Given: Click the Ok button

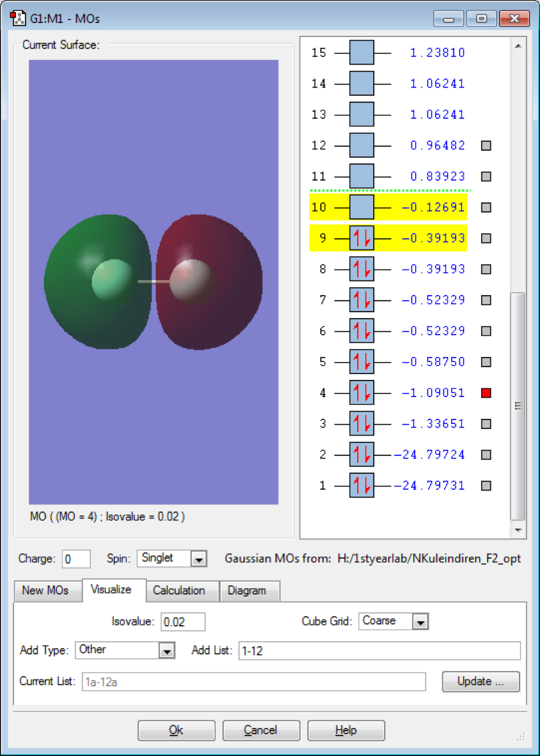Looking at the screenshot, I should (176, 730).
